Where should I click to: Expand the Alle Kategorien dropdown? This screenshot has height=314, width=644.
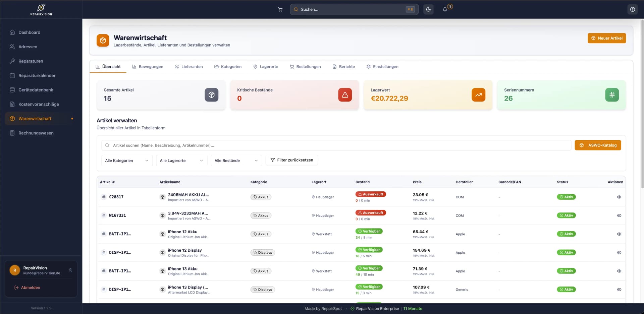(x=127, y=161)
